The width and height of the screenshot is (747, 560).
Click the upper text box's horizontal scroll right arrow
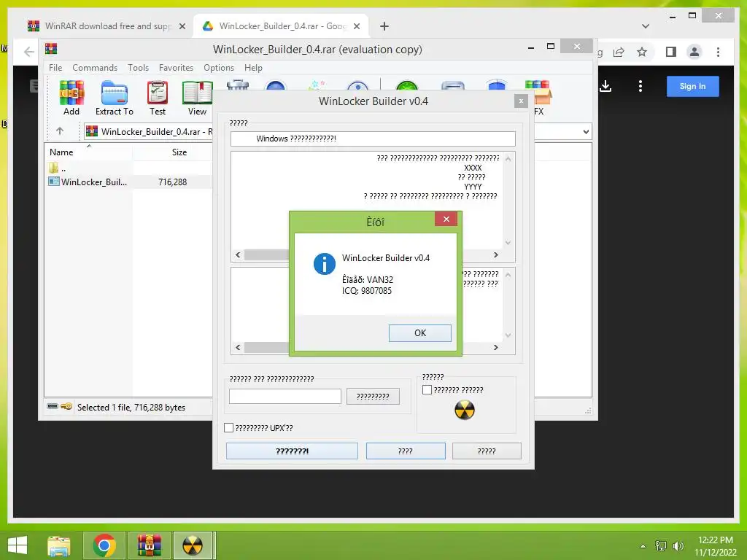click(496, 254)
